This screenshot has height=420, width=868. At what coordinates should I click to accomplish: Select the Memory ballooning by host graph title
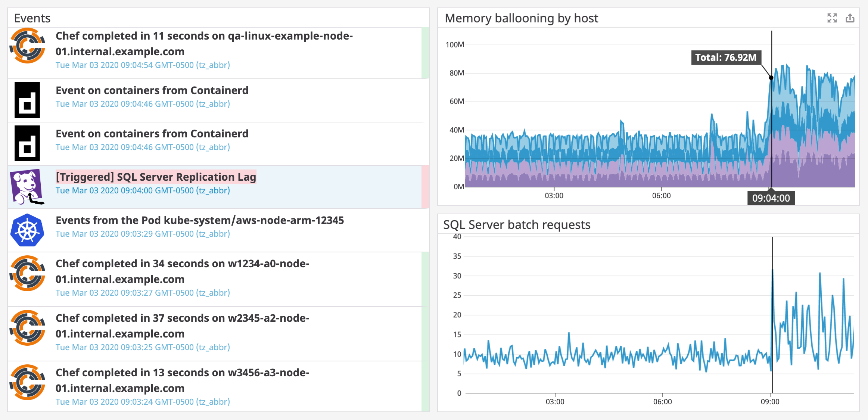click(x=522, y=18)
